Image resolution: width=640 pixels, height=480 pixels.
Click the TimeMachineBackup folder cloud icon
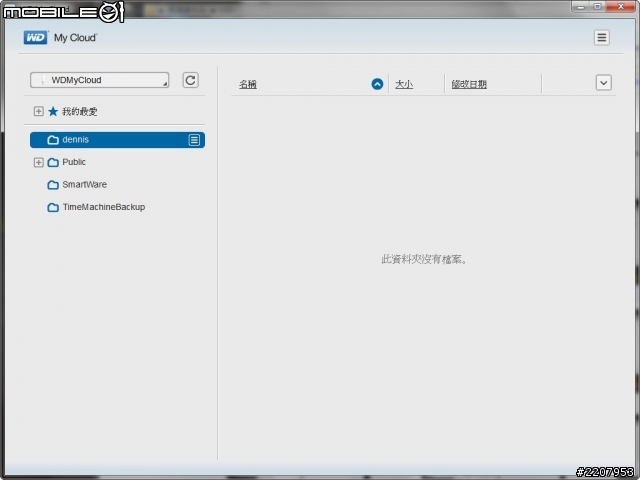point(53,207)
